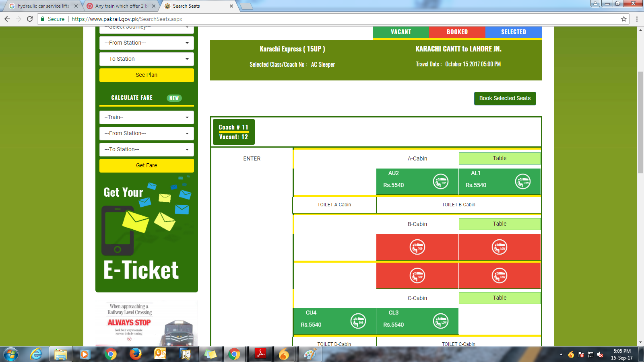Bookmark this page with the star icon

point(624,19)
